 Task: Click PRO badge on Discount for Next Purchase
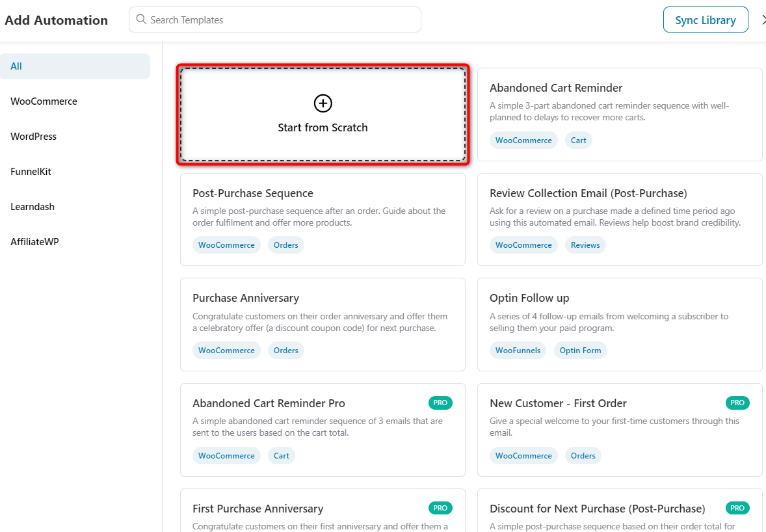[737, 508]
